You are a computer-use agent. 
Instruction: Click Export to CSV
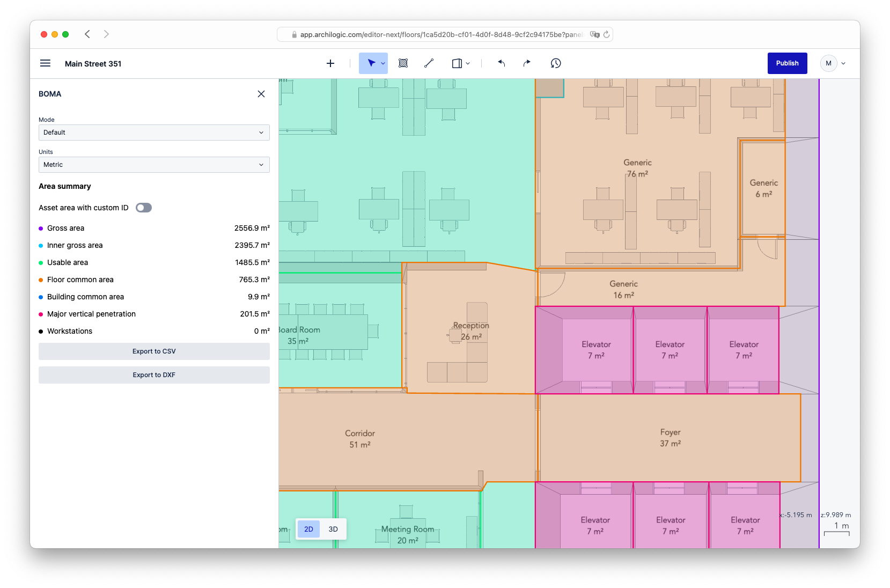(x=154, y=351)
